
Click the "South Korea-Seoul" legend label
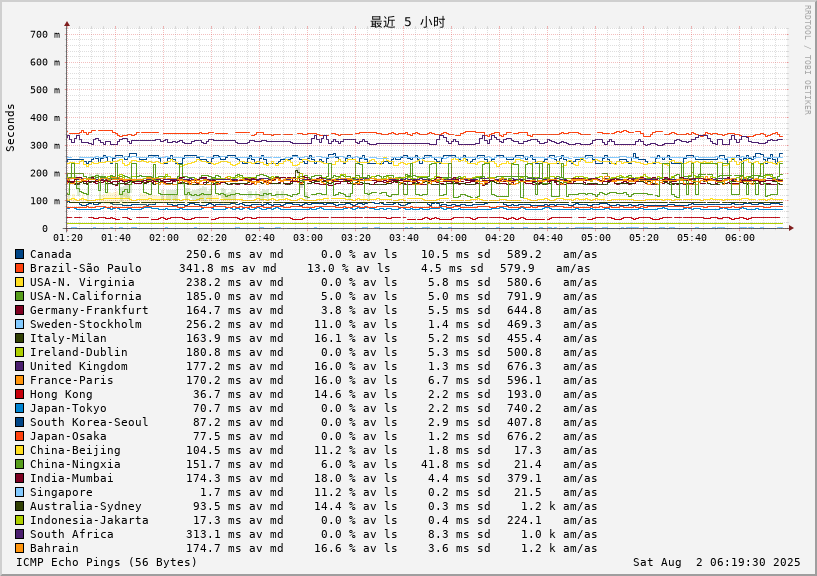coord(89,422)
